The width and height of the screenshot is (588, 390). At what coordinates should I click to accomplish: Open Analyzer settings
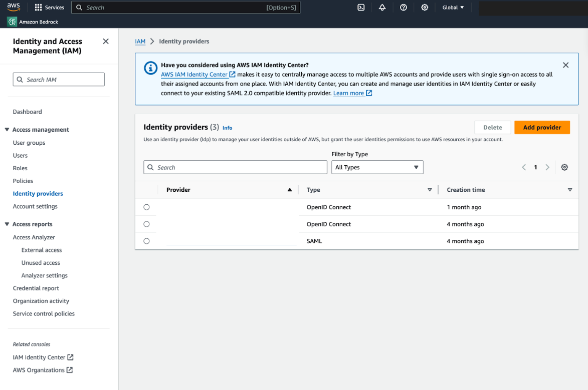pyautogui.click(x=44, y=275)
